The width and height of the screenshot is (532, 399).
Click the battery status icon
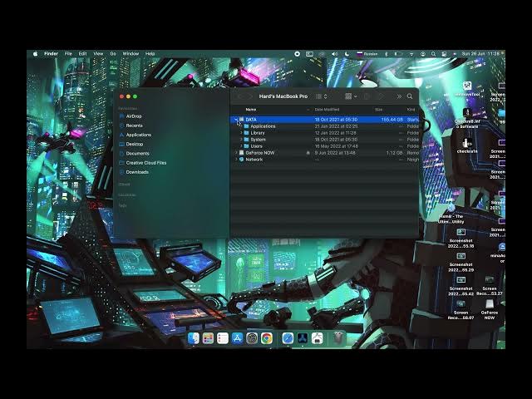398,53
